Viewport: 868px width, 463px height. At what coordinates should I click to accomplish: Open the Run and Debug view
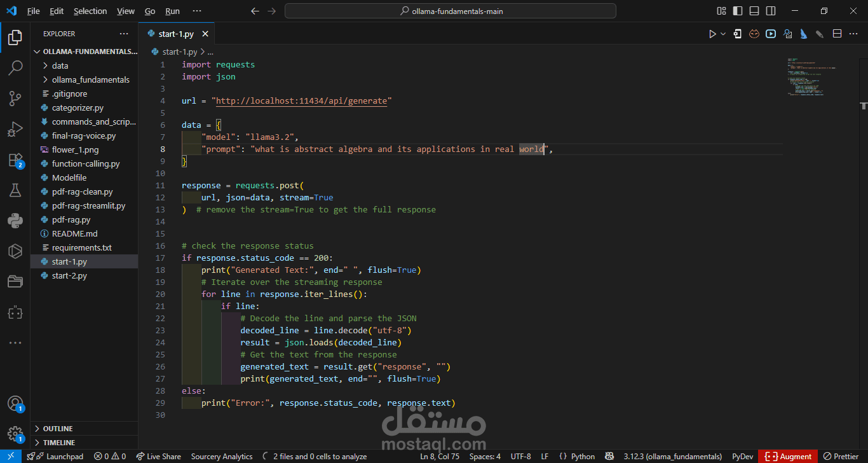click(x=15, y=129)
